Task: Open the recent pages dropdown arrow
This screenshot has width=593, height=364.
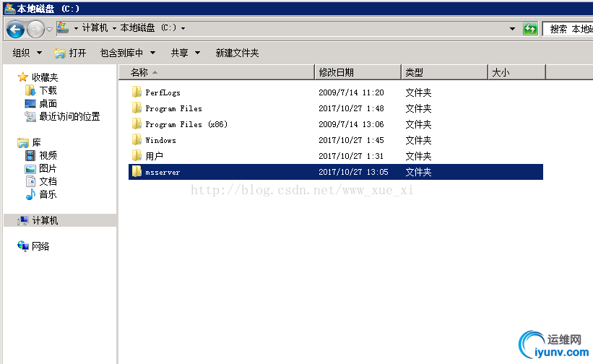Action: pyautogui.click(x=50, y=29)
